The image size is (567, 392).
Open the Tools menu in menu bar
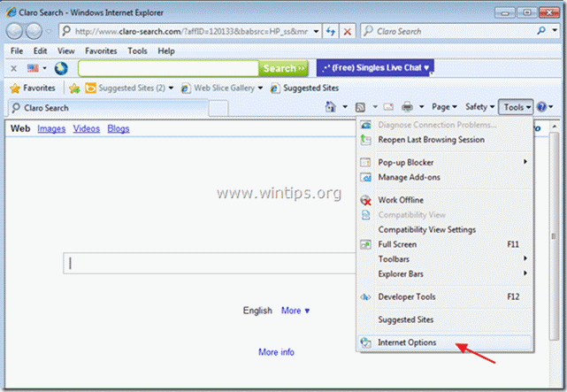pyautogui.click(x=137, y=51)
